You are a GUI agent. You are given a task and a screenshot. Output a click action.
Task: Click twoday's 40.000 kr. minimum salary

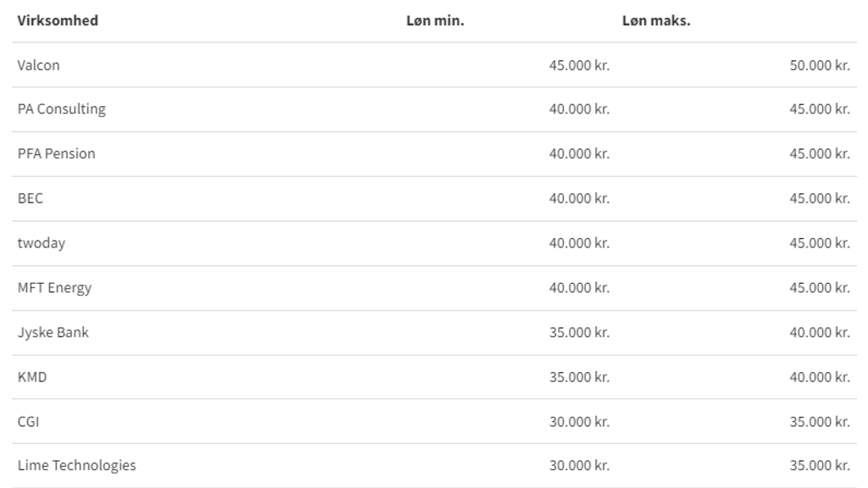[579, 243]
